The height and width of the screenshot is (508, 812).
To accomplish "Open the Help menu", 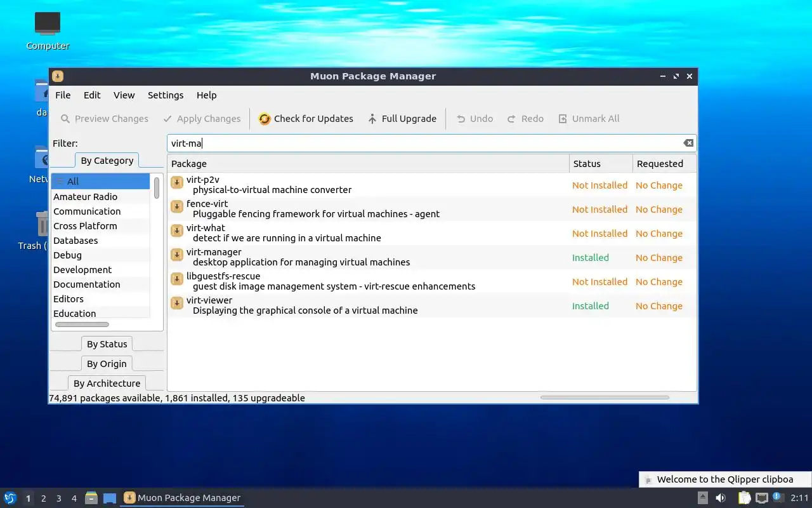I will coord(206,95).
